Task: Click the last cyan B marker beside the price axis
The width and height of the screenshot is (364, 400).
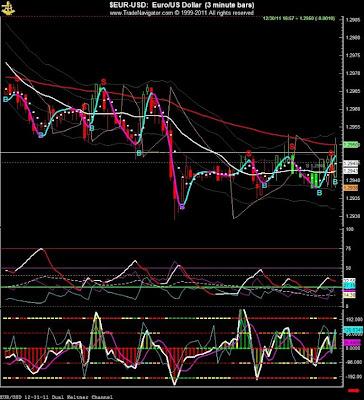Action: [x=336, y=181]
